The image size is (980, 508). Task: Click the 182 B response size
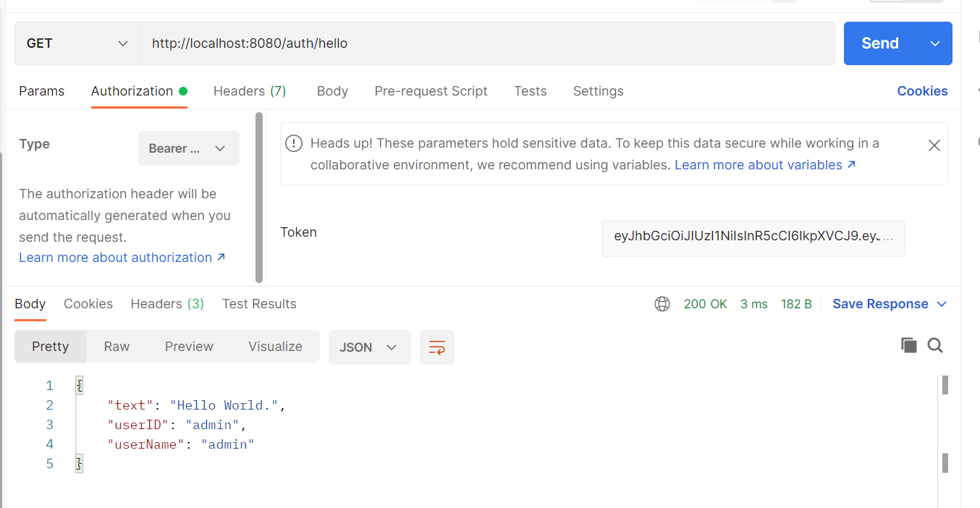(x=796, y=304)
